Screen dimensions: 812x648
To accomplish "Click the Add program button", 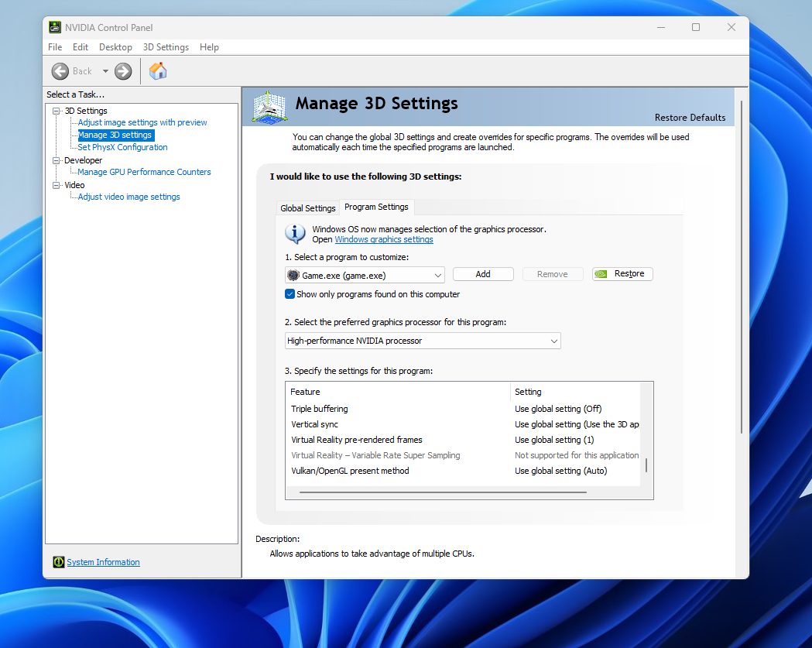I will pos(483,274).
